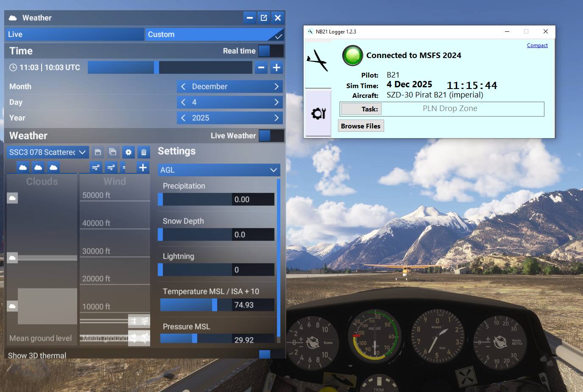This screenshot has height=392, width=583.
Task: Click the Temperature MSL slider handle
Action: coord(215,305)
